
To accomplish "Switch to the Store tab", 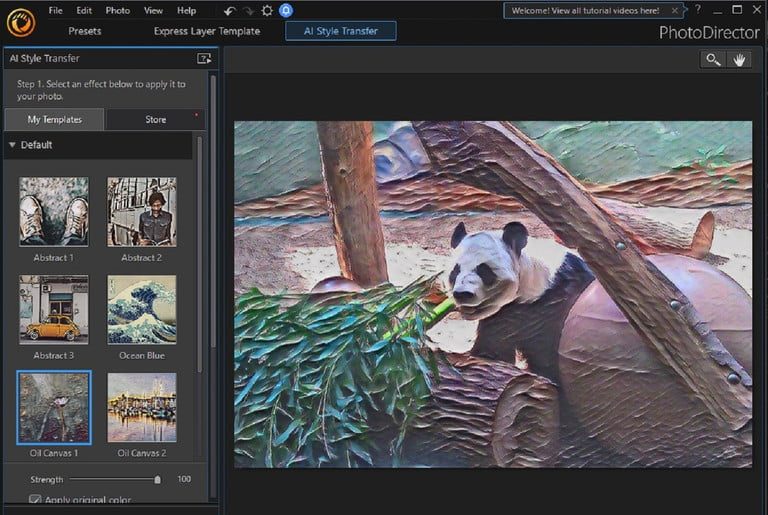I will [156, 120].
